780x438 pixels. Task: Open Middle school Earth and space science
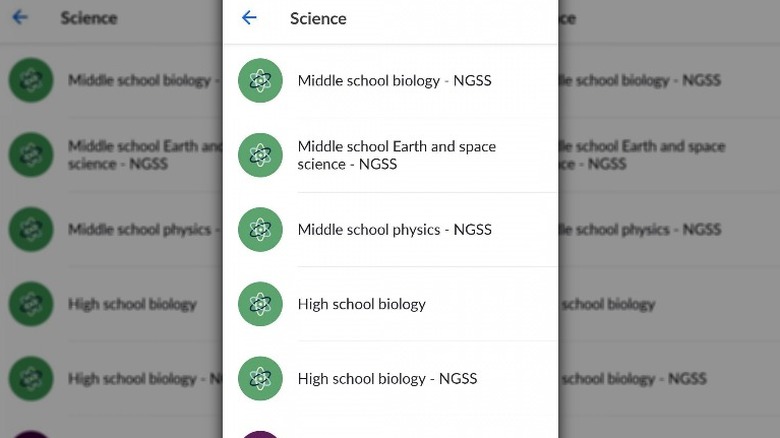click(396, 155)
